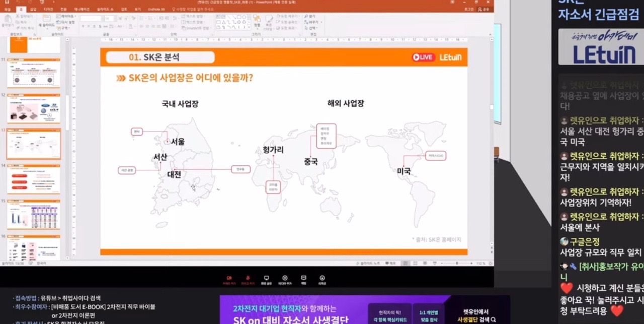Open 도형 윤곽선 (Shape Outline) dropdown
The image size is (644, 324).
[x=287, y=22]
